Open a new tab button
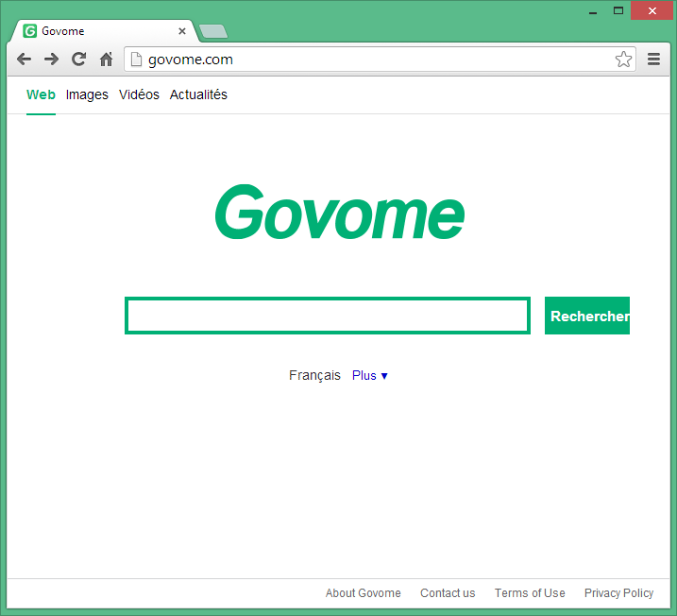Image resolution: width=677 pixels, height=616 pixels. point(213,32)
